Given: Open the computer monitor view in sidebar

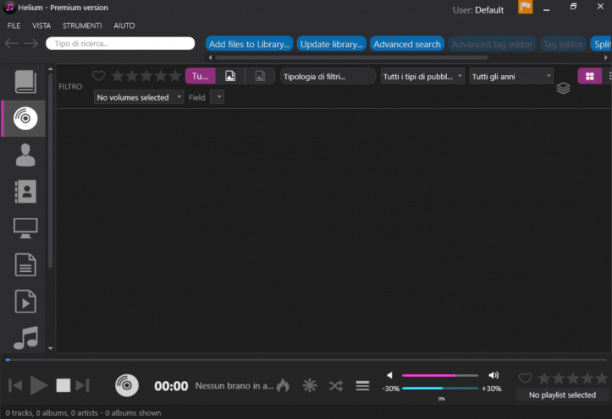Looking at the screenshot, I should click(x=25, y=228).
